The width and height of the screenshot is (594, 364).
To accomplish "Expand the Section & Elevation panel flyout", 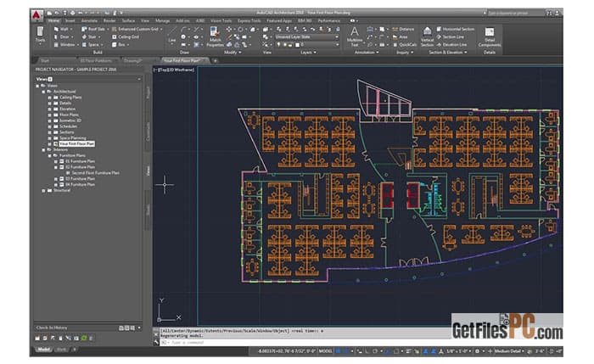I will tap(448, 53).
